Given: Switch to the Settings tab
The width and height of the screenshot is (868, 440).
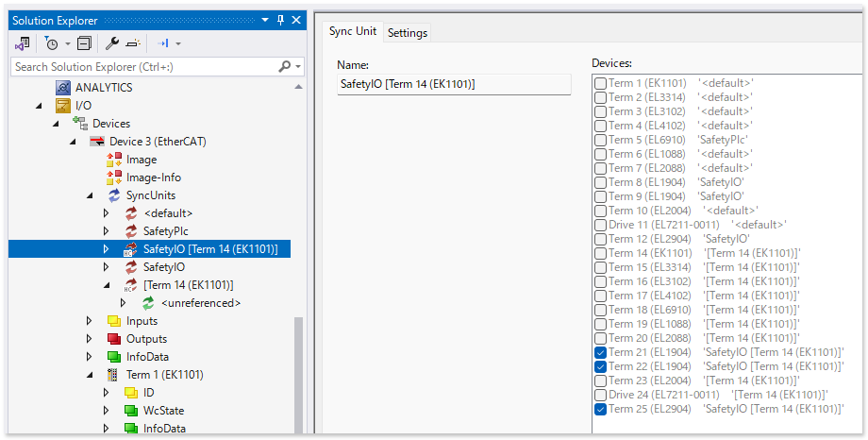Looking at the screenshot, I should point(408,32).
